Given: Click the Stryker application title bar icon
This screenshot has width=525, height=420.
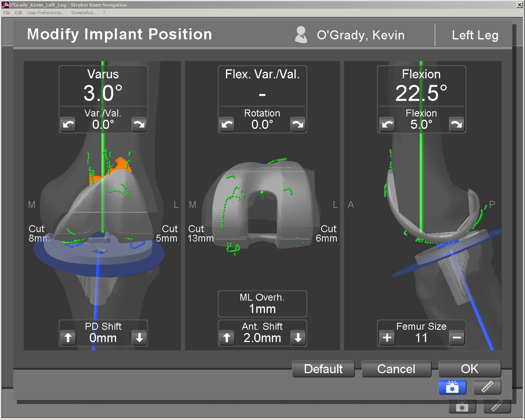Looking at the screenshot, I should tap(5, 5).
